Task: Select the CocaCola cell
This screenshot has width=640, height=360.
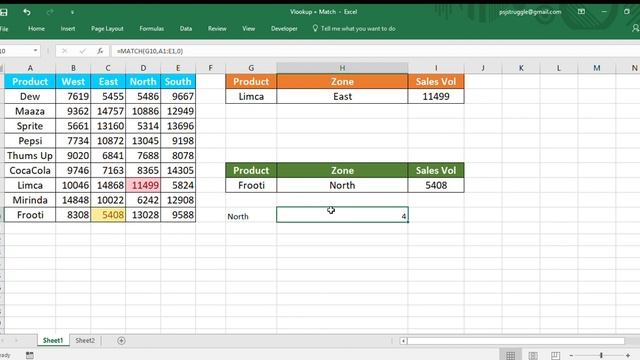Action: point(30,170)
